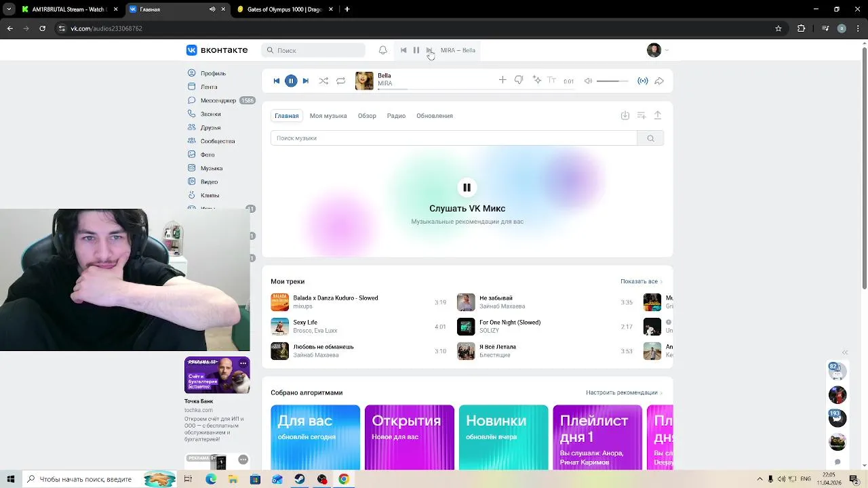The width and height of the screenshot is (868, 488).
Task: Open Мессенджер in the left sidebar
Action: [x=218, y=100]
